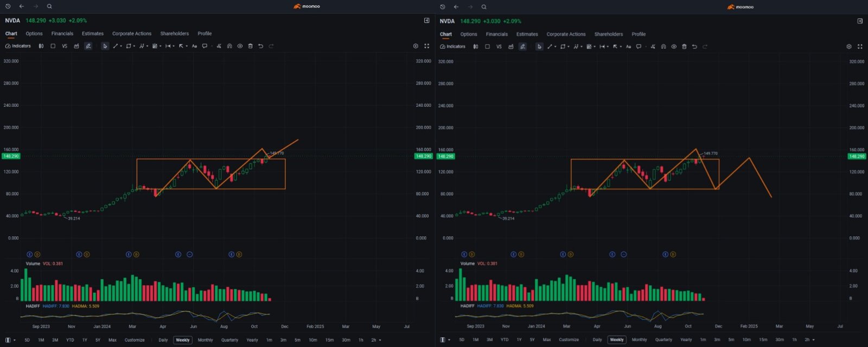Screen dimensions: 868x347
Task: Open Estimates tab in left window
Action: (x=93, y=34)
